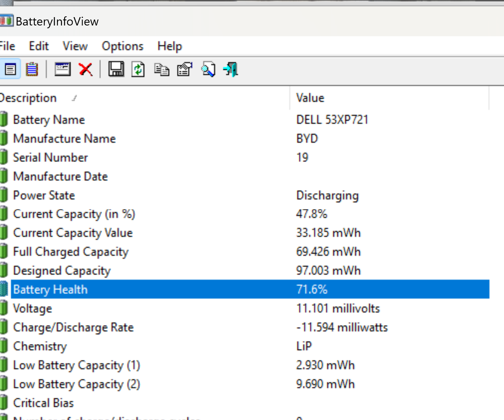Click the battery icon beside Chemistry
This screenshot has width=504, height=420.
pos(4,346)
